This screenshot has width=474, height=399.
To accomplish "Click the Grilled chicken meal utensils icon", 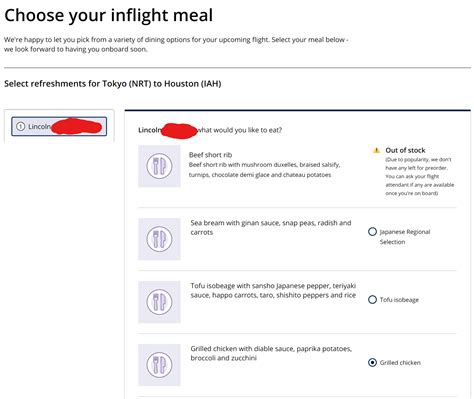I will click(159, 365).
